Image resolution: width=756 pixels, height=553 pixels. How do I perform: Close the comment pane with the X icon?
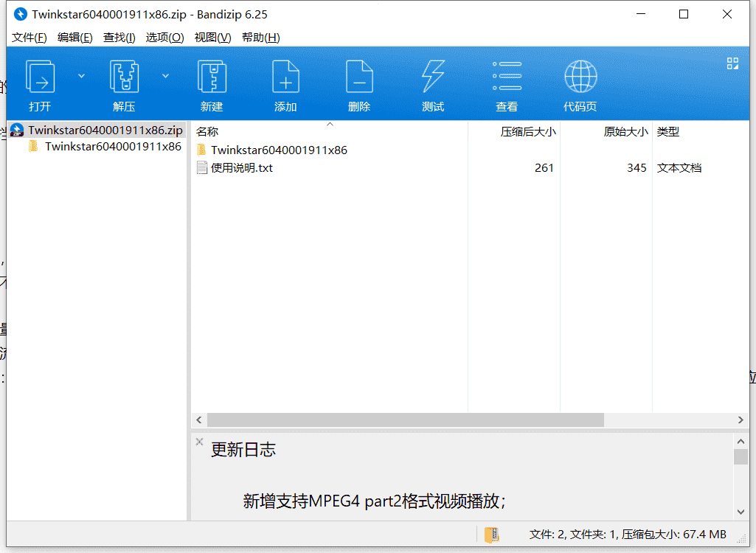tap(199, 441)
